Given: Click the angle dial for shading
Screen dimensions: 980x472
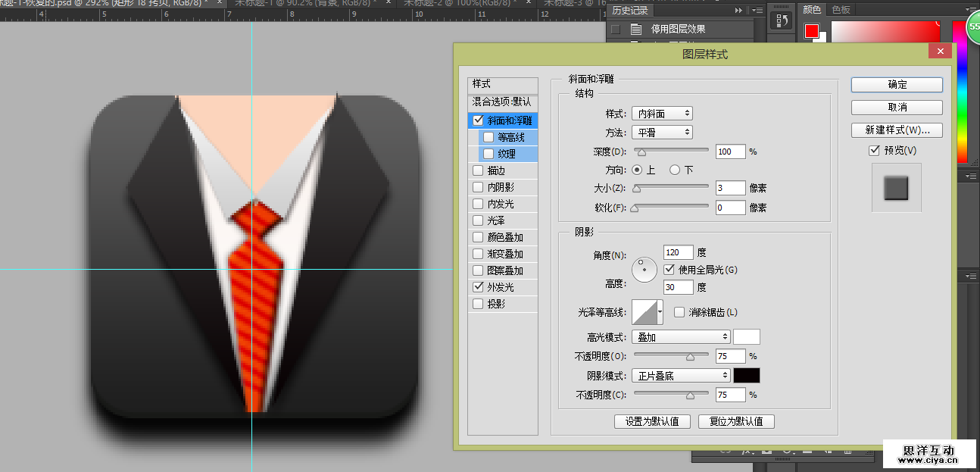Looking at the screenshot, I should click(644, 269).
